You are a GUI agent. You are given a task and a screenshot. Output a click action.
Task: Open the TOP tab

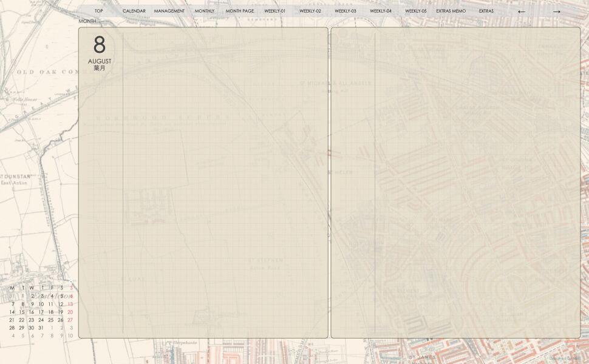click(x=99, y=11)
